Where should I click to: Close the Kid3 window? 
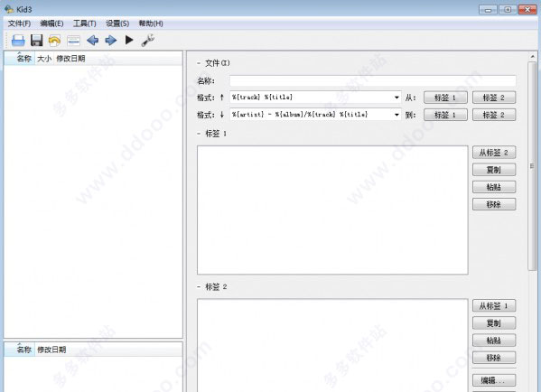pos(527,10)
